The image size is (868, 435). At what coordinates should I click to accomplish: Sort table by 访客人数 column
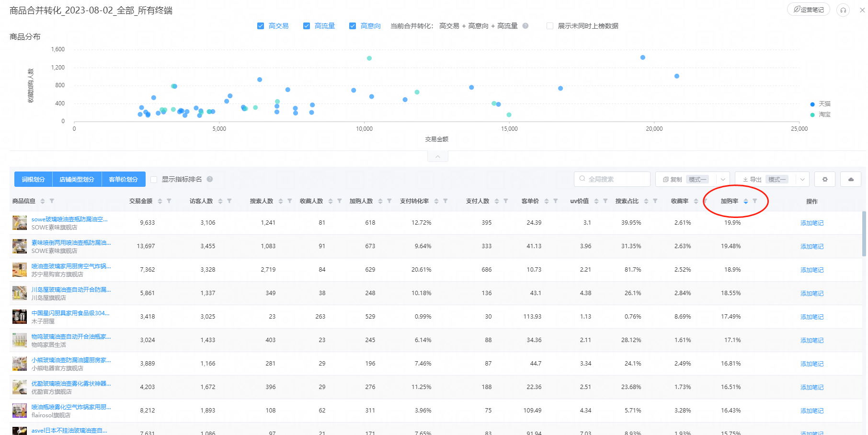coord(220,201)
